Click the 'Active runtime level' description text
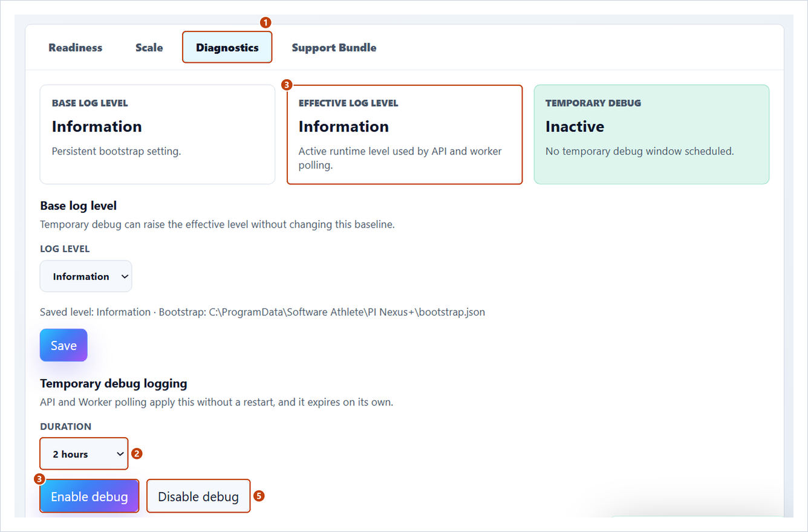 (400, 158)
